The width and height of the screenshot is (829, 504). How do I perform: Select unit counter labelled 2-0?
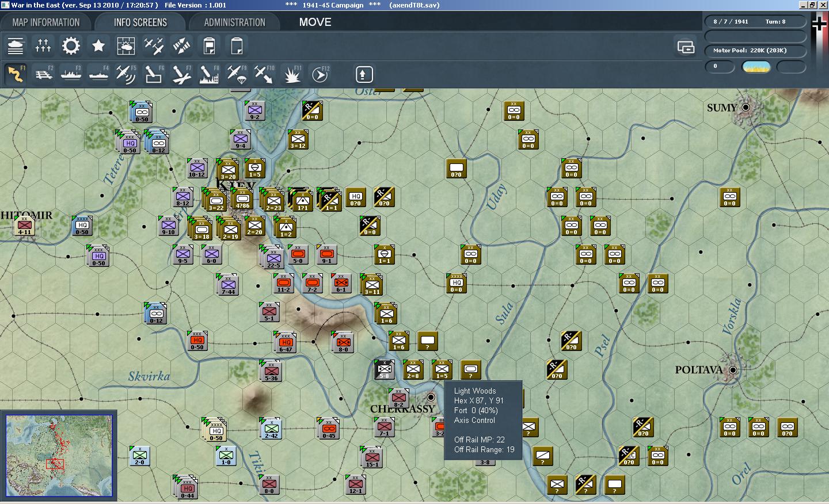coord(140,456)
